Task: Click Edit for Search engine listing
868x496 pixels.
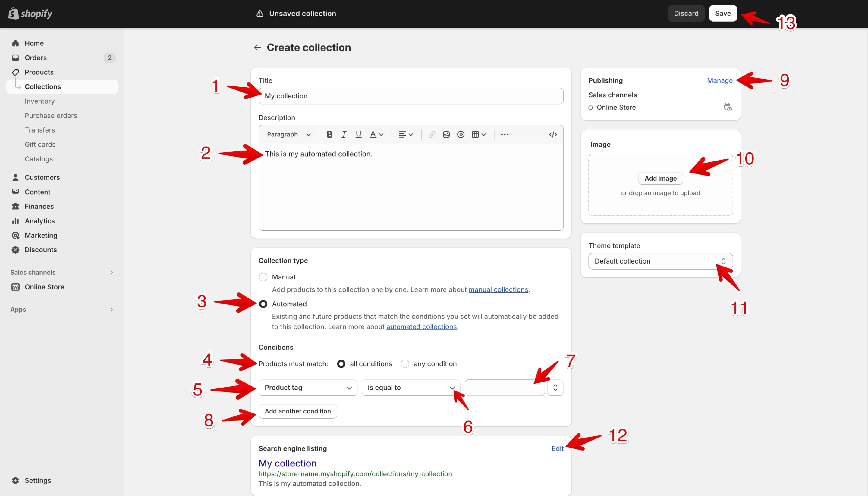Action: coord(557,449)
